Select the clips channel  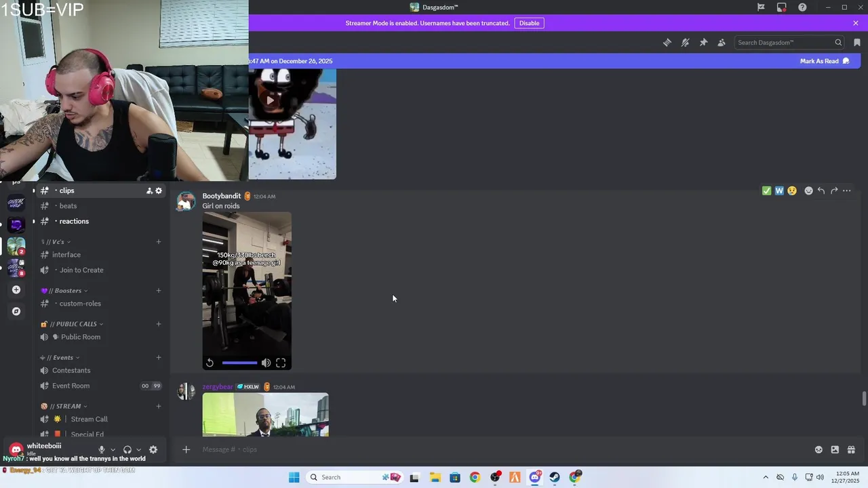click(101, 190)
